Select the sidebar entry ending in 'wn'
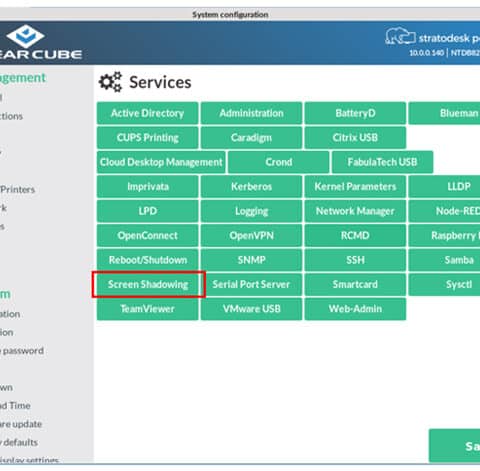Image resolution: width=480 pixels, height=471 pixels. tap(6, 387)
